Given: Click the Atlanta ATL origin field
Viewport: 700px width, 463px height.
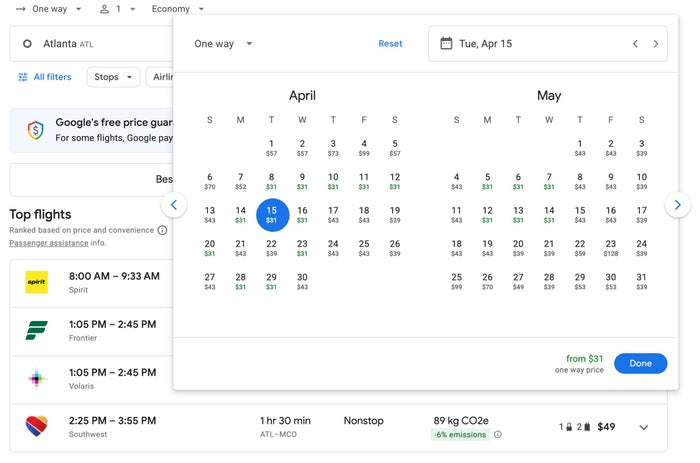Looking at the screenshot, I should (x=92, y=44).
